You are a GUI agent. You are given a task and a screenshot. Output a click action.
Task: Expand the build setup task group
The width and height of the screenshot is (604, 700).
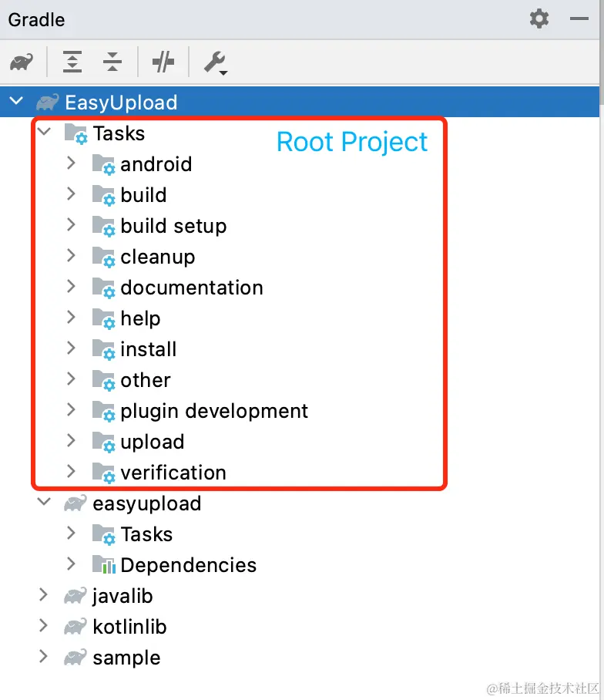coord(71,224)
